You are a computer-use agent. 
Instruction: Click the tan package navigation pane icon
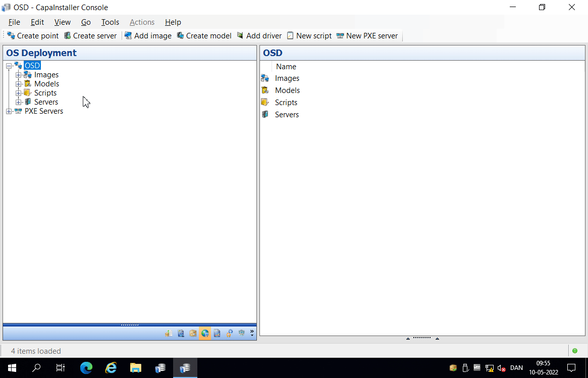click(x=193, y=334)
